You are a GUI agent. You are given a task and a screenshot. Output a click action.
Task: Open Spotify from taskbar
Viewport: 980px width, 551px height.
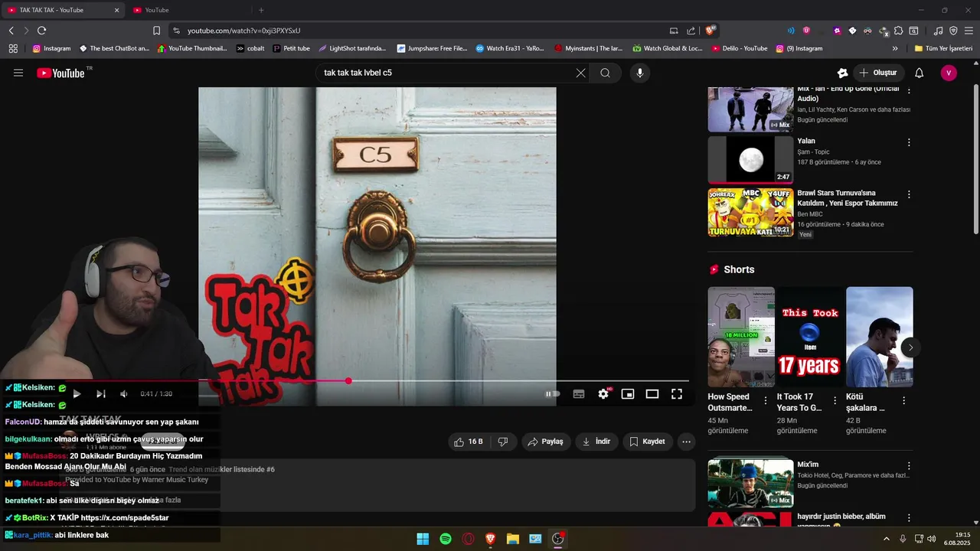(446, 539)
